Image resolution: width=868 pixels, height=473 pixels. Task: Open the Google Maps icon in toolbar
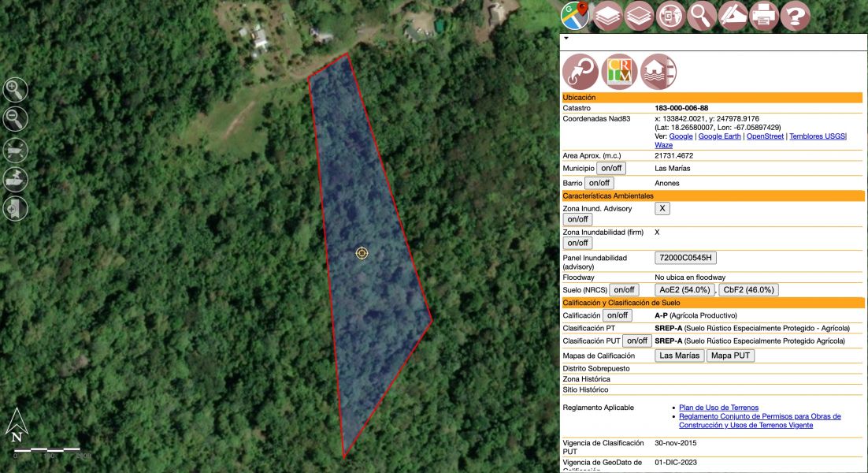(x=576, y=16)
